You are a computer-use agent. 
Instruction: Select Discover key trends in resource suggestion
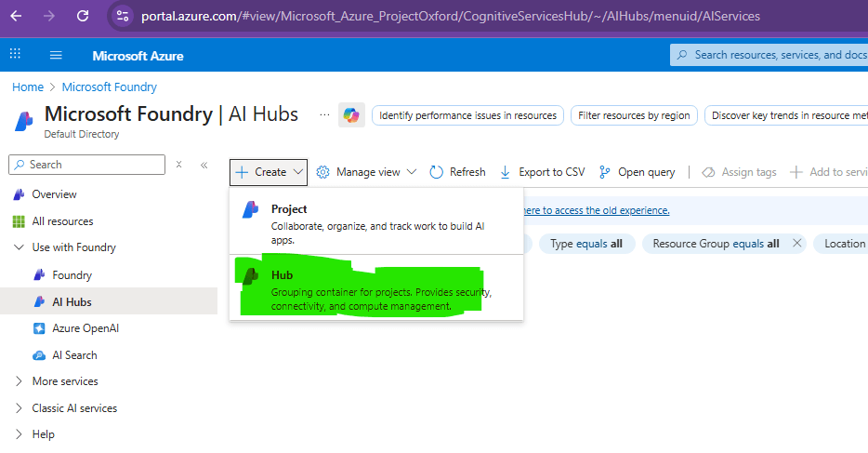(786, 115)
